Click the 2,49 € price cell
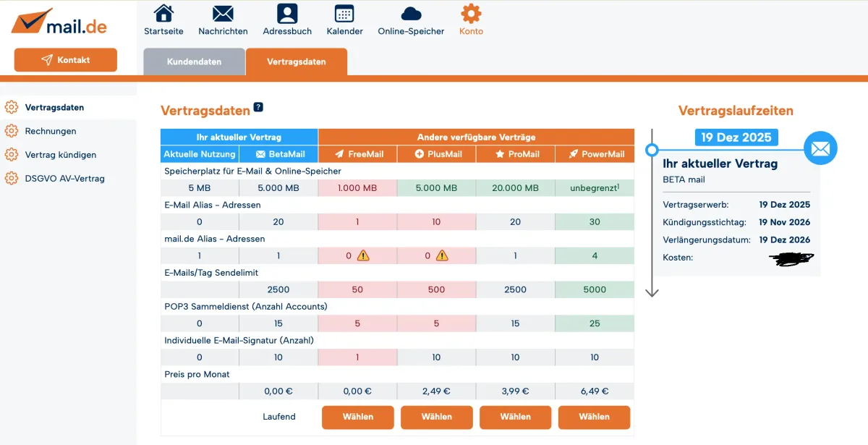The height and width of the screenshot is (445, 868). 437,391
